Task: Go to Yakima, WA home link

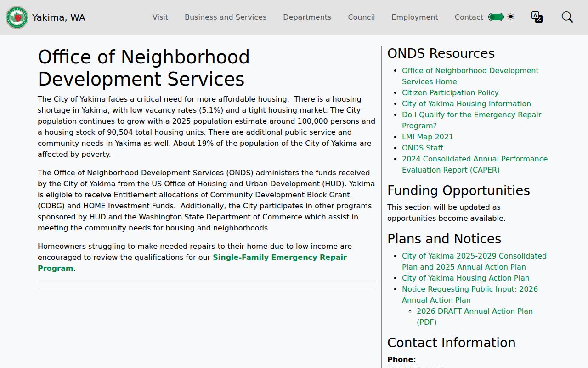Action: 59,17
